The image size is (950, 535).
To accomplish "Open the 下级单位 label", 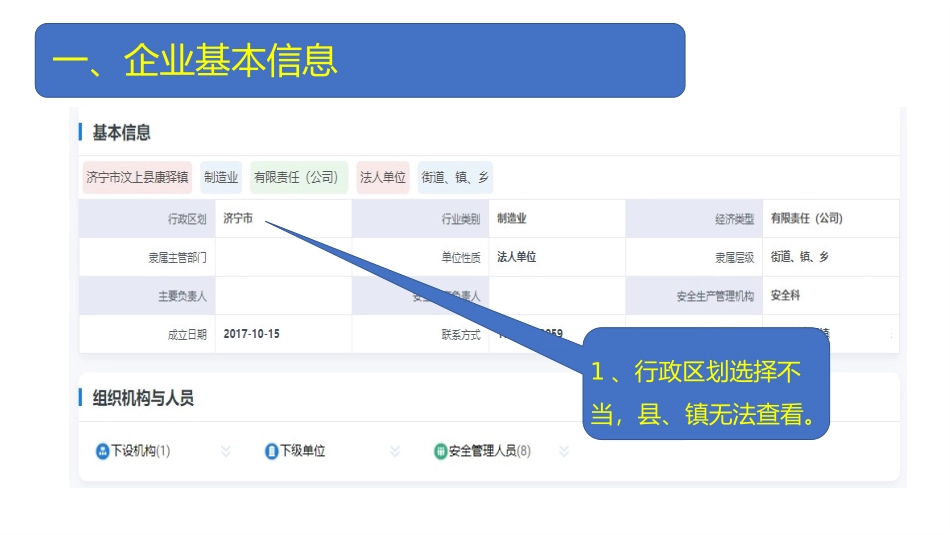I will pos(302,451).
